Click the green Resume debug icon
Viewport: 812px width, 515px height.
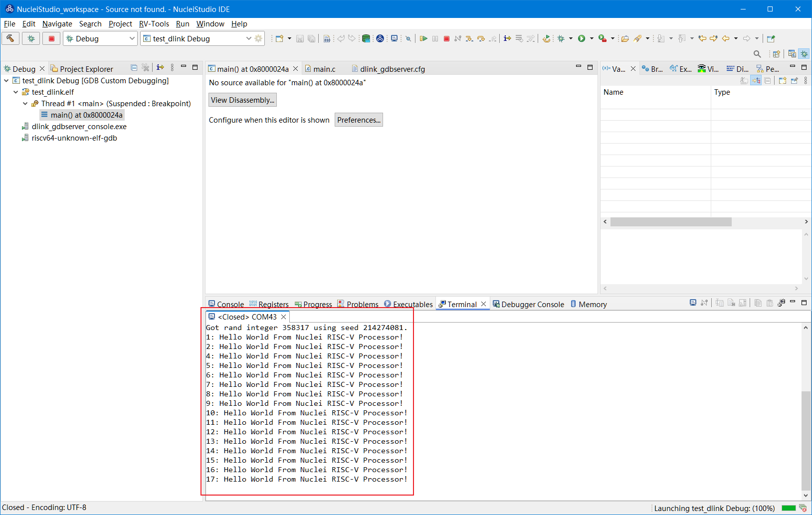point(423,38)
